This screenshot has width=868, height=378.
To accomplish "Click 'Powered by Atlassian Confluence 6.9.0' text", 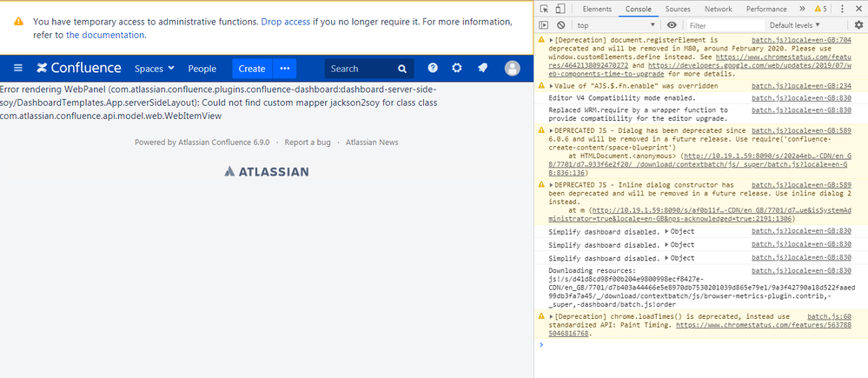I will pos(202,143).
